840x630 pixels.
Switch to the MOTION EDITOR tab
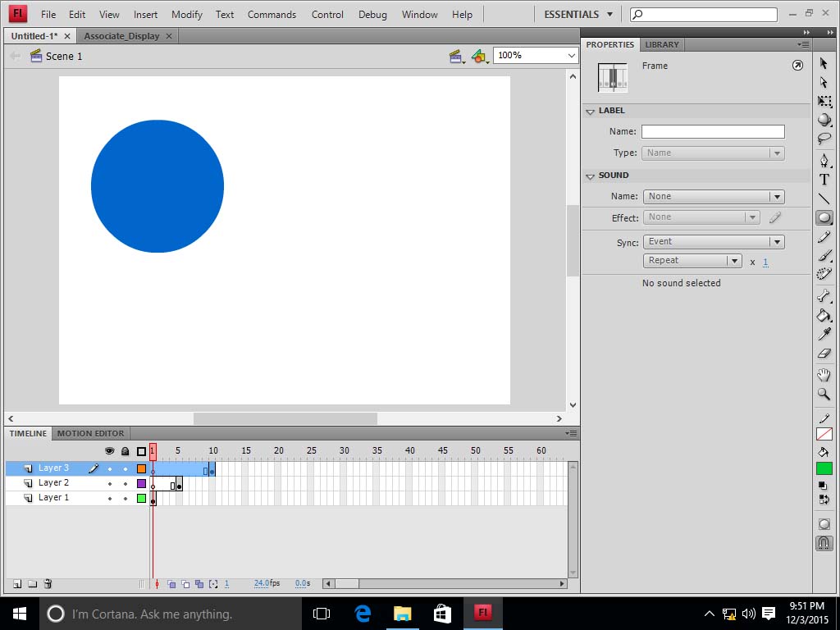coord(90,433)
